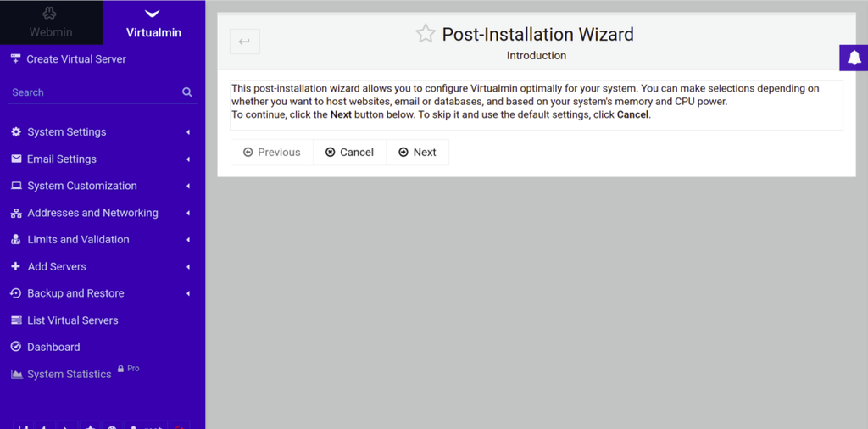Favorite the page with star icon
This screenshot has width=868, height=429.
click(x=426, y=34)
